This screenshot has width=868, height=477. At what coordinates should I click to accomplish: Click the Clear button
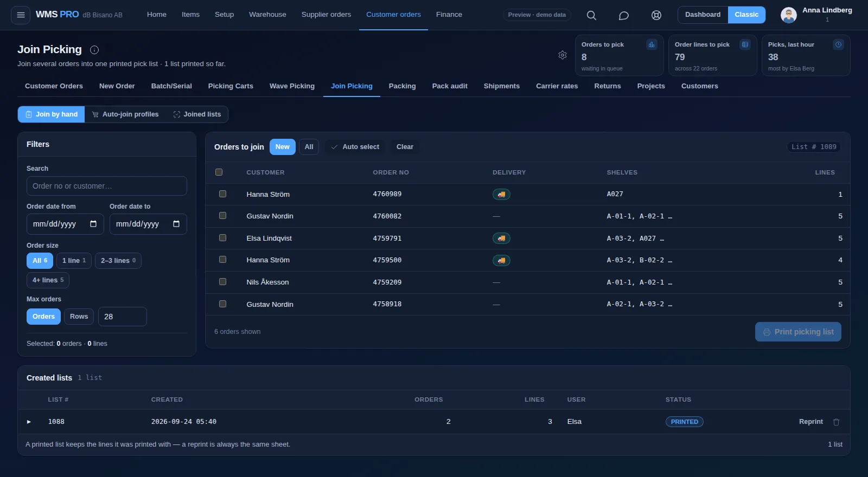(405, 147)
